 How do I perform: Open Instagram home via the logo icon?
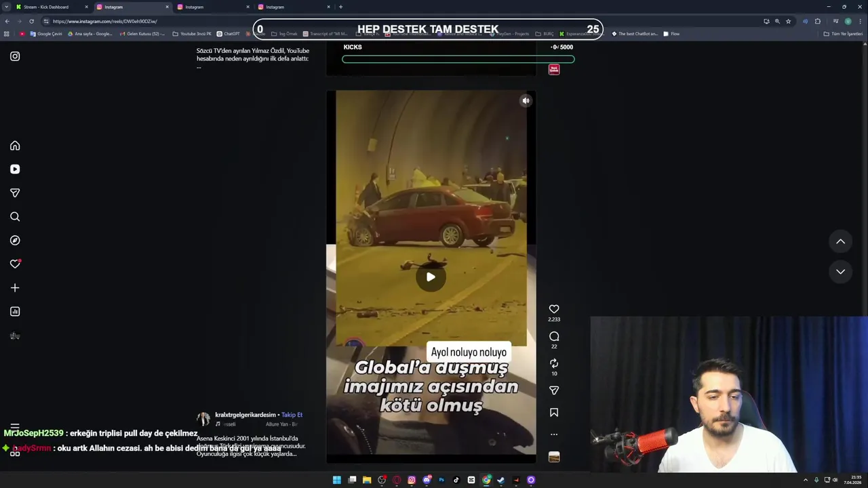[x=15, y=56]
